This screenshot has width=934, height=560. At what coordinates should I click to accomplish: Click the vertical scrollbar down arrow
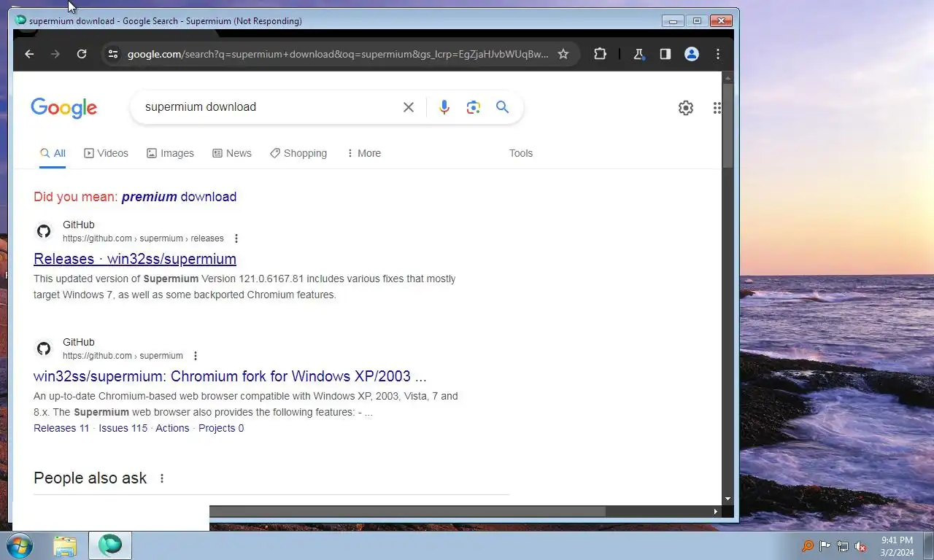pyautogui.click(x=727, y=499)
